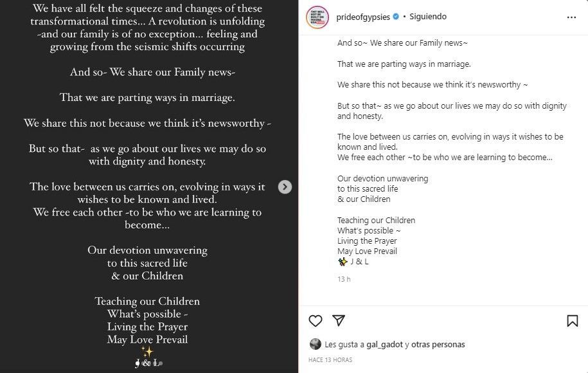Screen dimensions: 588x373
Task: Go to the next slide of the post
Action: tap(285, 186)
